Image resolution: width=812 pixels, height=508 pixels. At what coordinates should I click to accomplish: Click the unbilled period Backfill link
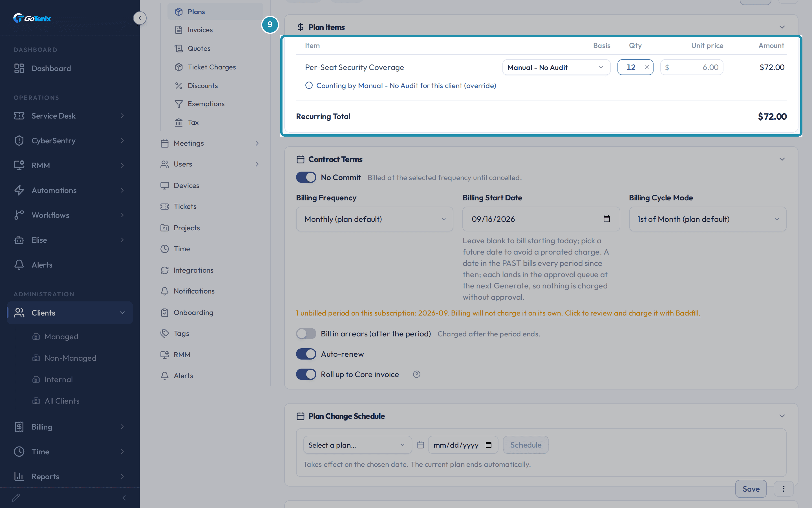tap(498, 313)
